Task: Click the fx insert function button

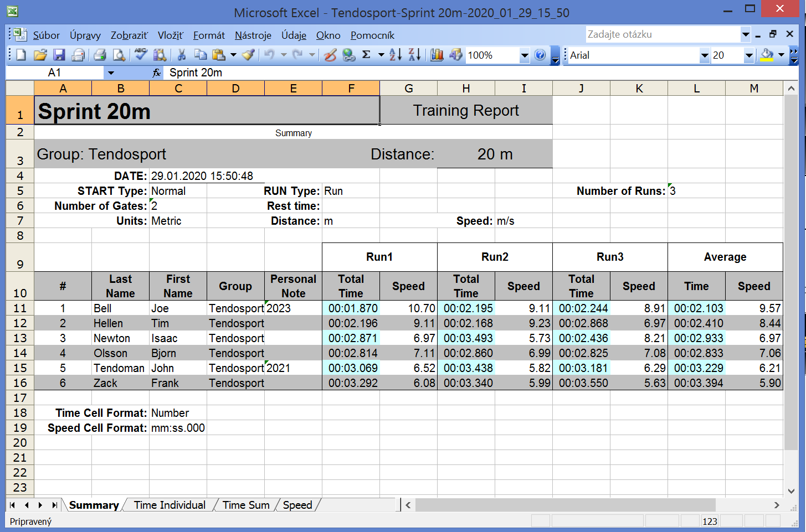Action: (x=157, y=73)
